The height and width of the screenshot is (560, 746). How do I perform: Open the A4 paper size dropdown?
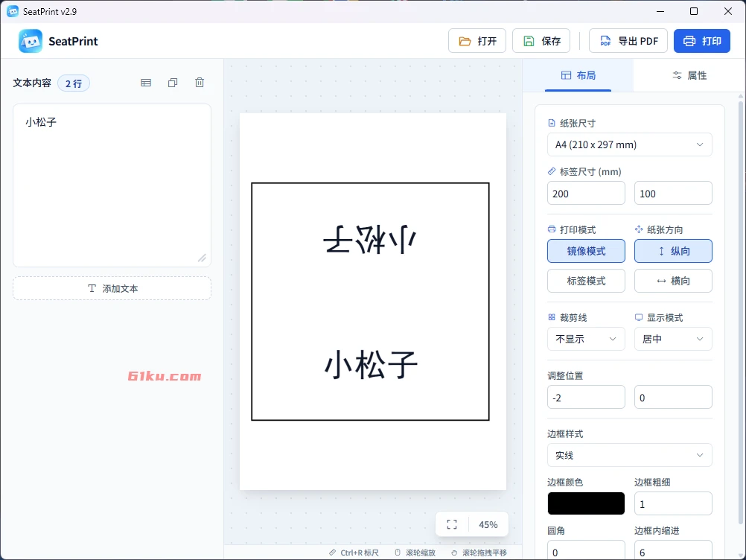click(629, 144)
